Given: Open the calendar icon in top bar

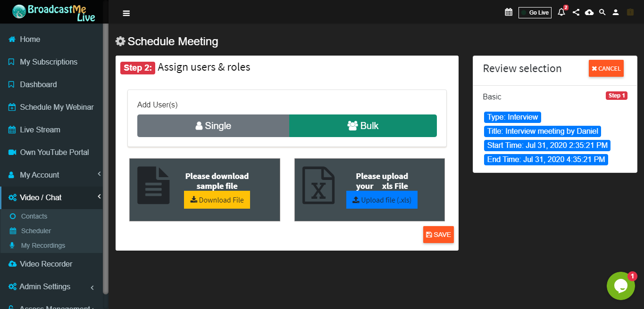Looking at the screenshot, I should 509,12.
